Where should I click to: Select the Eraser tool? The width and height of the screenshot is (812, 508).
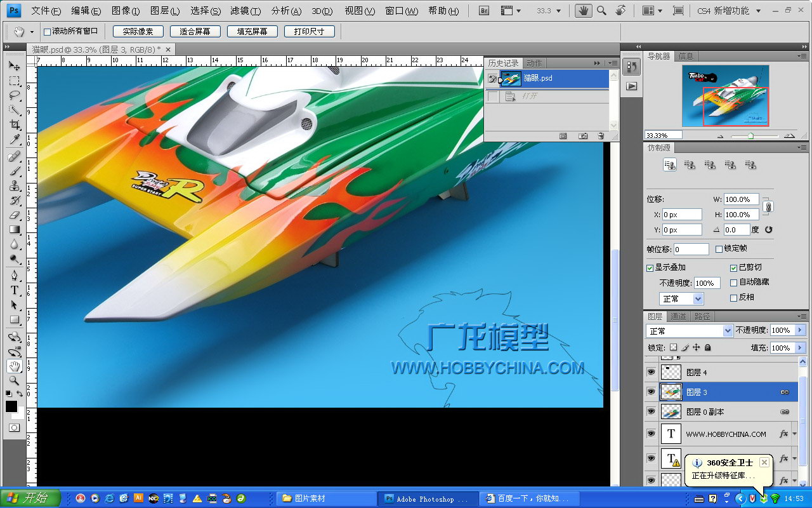tap(14, 215)
